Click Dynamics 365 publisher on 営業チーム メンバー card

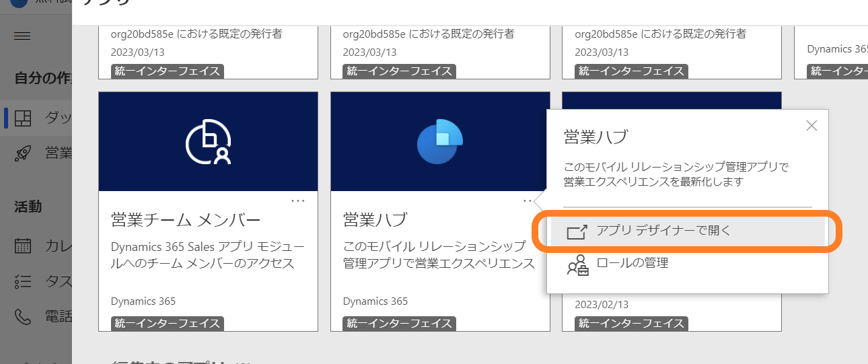coord(143,301)
